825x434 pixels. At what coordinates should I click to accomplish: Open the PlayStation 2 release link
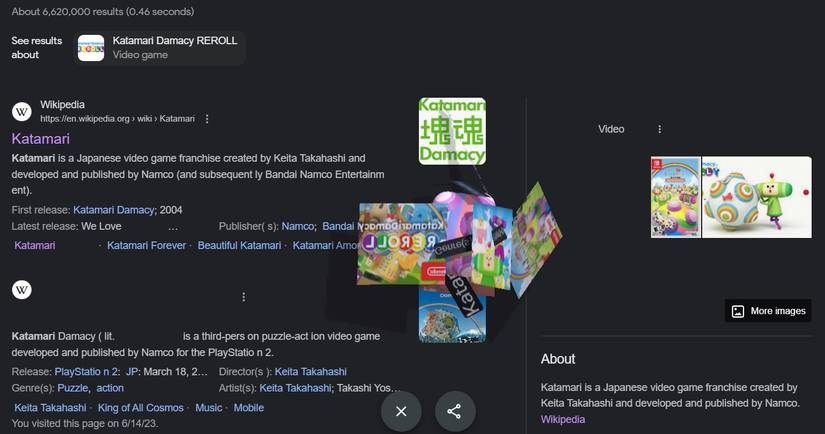[x=87, y=371]
